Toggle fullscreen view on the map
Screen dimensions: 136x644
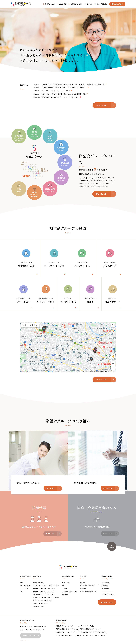pyautogui.click(x=113, y=325)
